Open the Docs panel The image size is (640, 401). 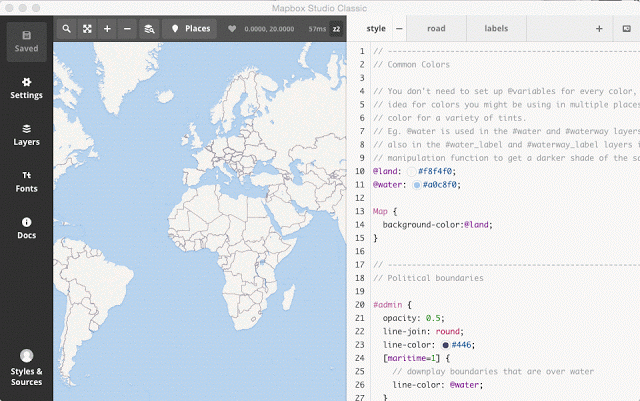(x=27, y=228)
